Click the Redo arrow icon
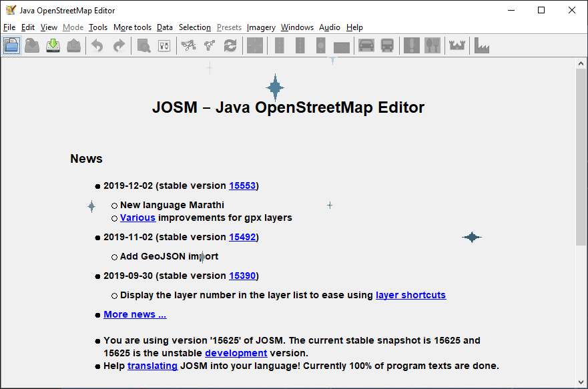The height and width of the screenshot is (389, 588). tap(119, 46)
